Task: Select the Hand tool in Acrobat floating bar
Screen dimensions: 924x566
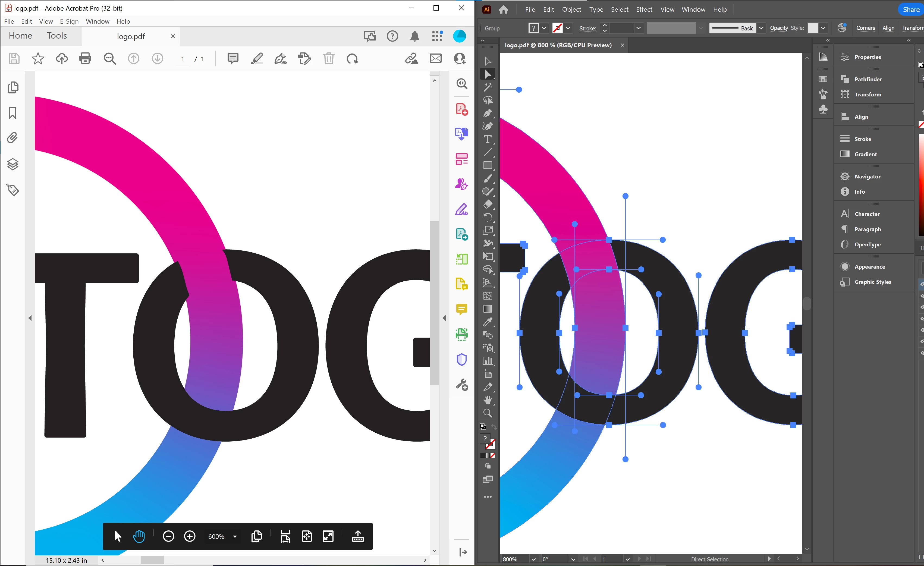Action: tap(139, 536)
